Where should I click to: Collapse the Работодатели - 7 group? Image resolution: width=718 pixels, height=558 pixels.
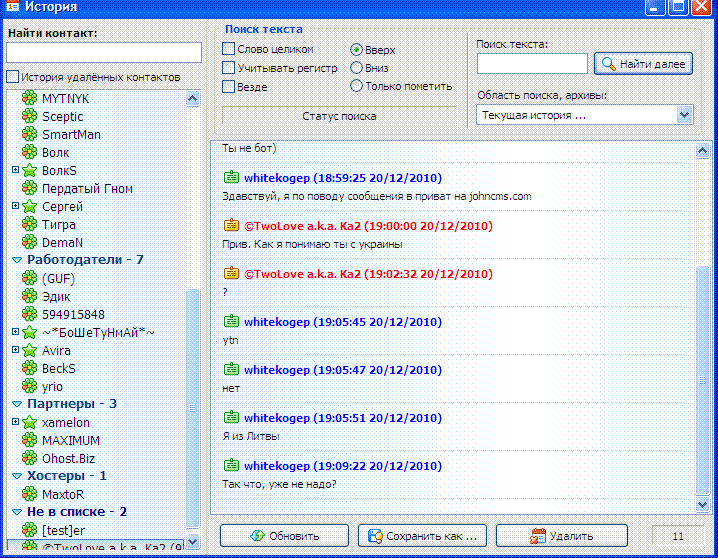click(17, 260)
